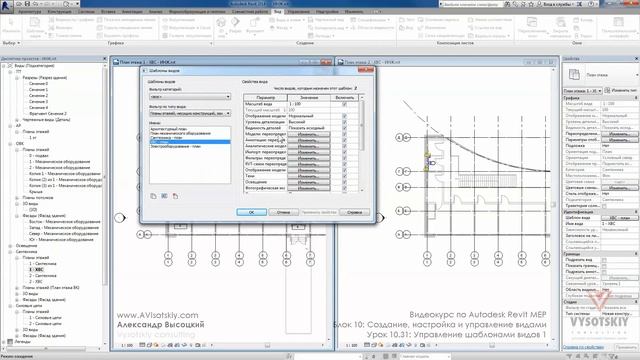Open Галерея визуализации ribbon tool
640x360 pixels.
187,36
